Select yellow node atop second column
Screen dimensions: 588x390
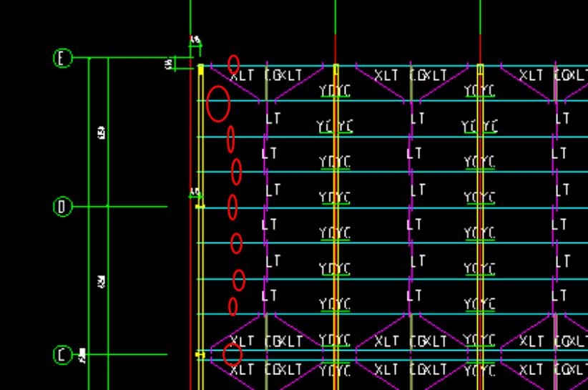pyautogui.click(x=335, y=69)
